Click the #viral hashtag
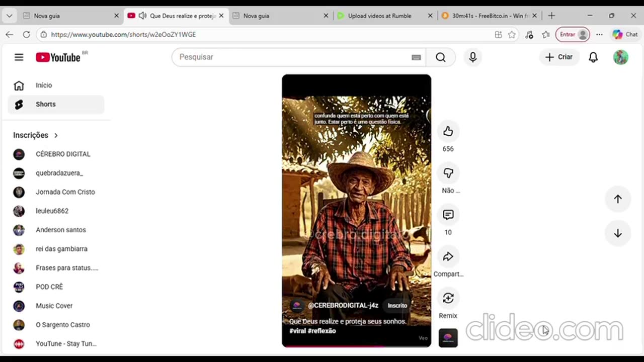 coord(297,331)
